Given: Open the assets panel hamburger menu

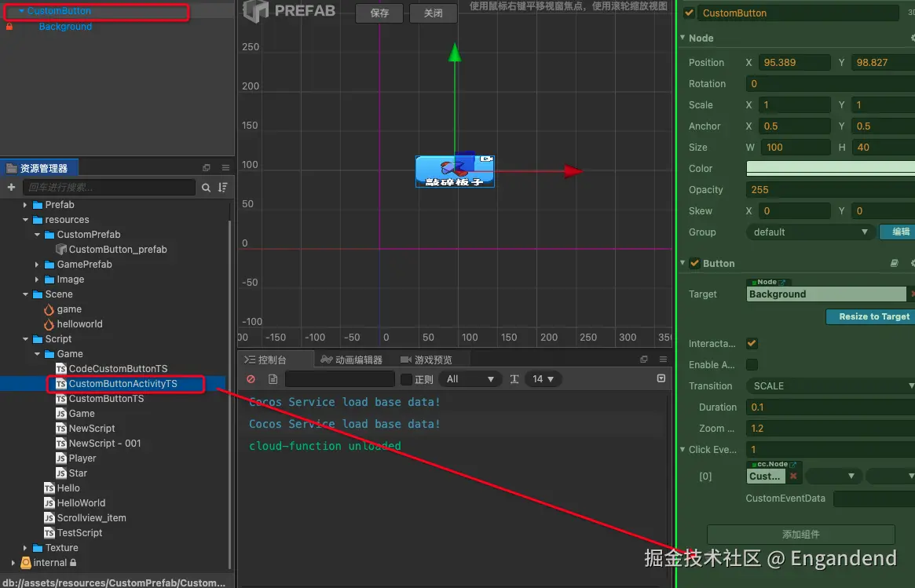Looking at the screenshot, I should 225,167.
